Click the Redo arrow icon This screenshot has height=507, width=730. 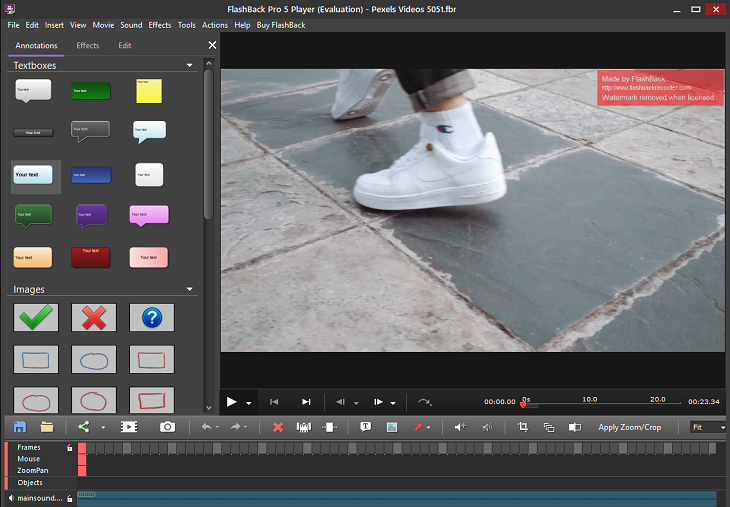coord(236,427)
